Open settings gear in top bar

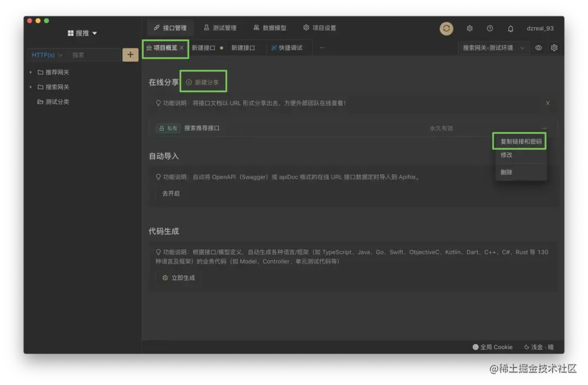coord(469,28)
